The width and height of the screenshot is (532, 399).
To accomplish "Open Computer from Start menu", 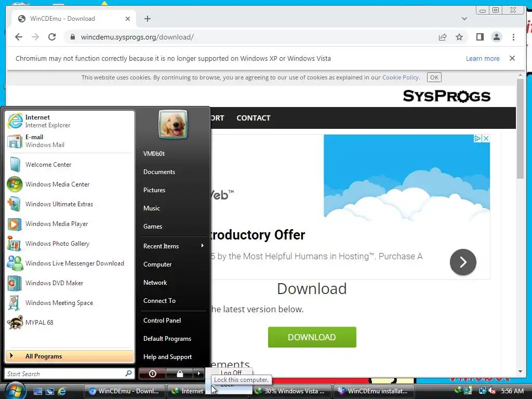I will (157, 264).
